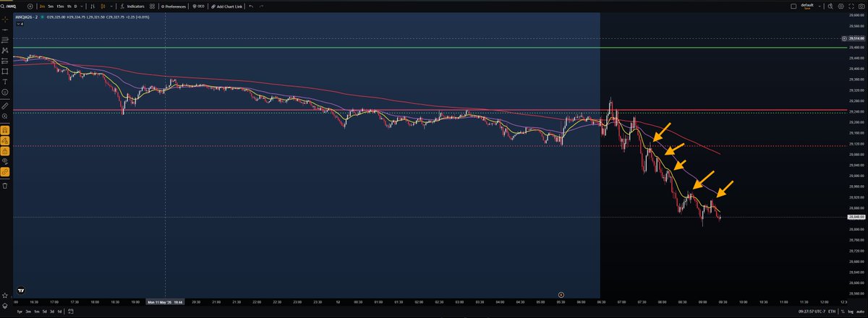Click the quick search icon at top right

click(x=830, y=7)
